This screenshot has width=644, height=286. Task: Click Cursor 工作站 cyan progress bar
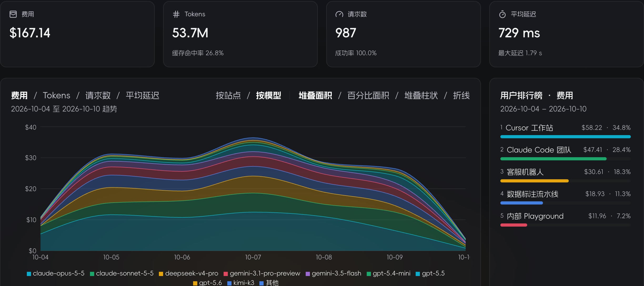coord(565,137)
